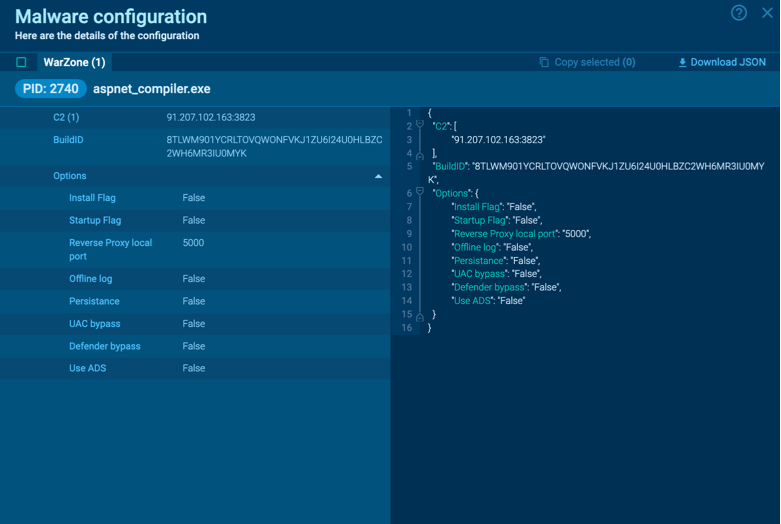Tick the checkbox next to WarZone
Viewport: 781px width, 524px height.
click(x=21, y=62)
